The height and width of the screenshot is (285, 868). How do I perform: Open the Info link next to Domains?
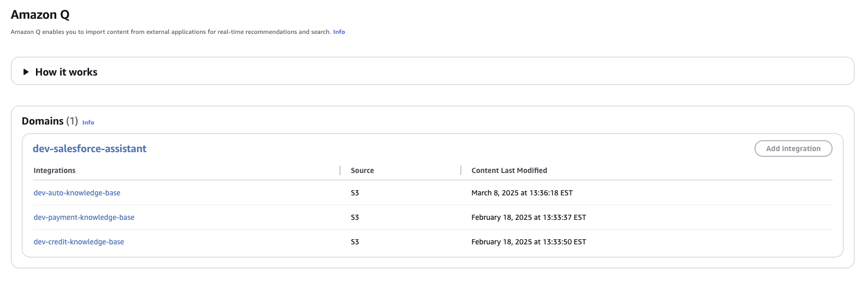point(88,122)
